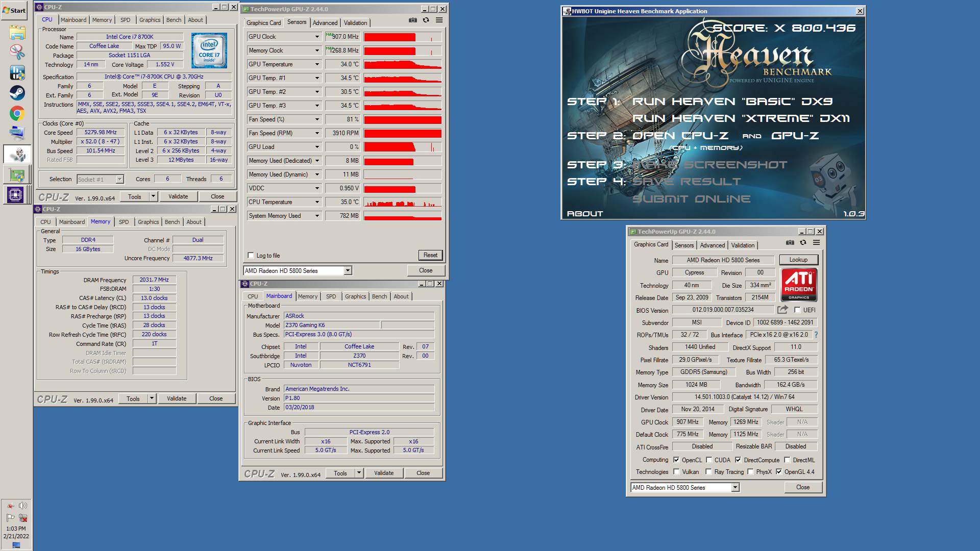Viewport: 980px width, 551px height.
Task: Click the show desktop icon below the clock
Action: coord(16,545)
